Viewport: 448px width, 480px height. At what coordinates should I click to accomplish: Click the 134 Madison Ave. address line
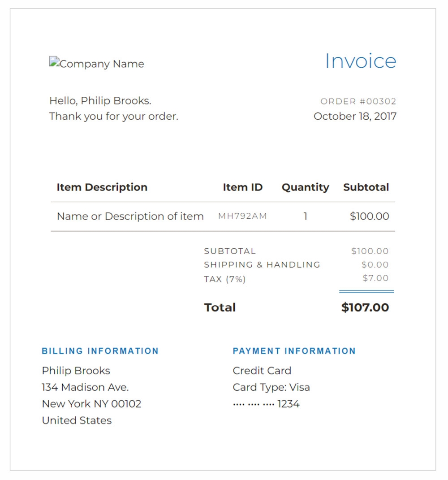click(85, 387)
